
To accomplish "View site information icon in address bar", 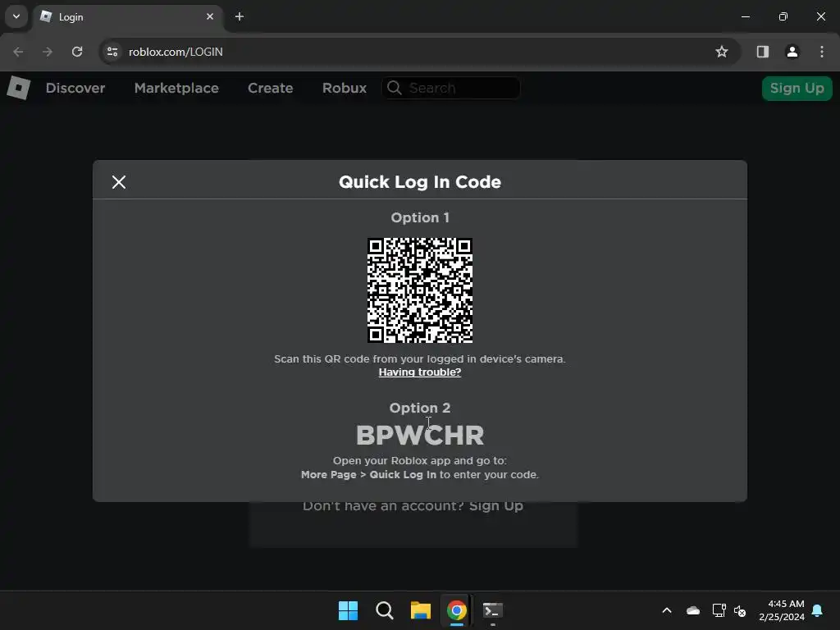I will pos(112,52).
